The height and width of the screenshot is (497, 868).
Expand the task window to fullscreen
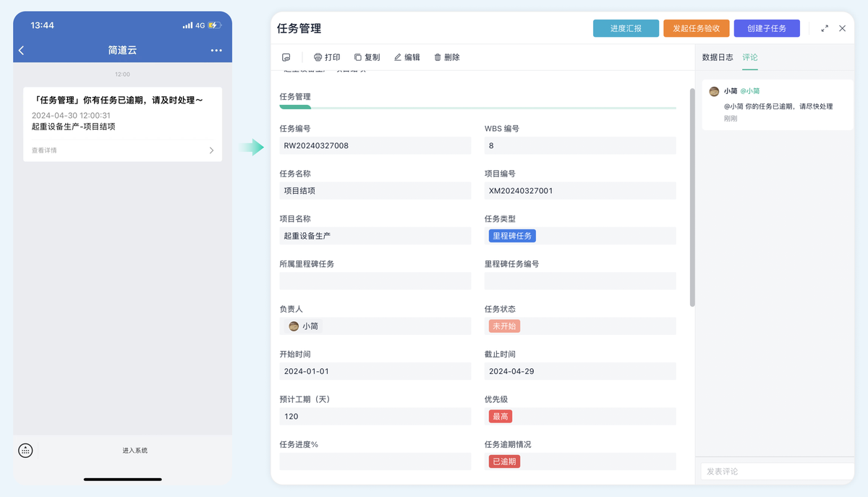[x=825, y=29]
